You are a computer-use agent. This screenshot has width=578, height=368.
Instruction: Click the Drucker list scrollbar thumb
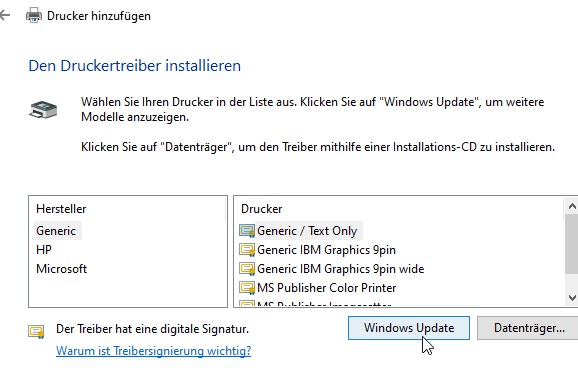pos(572,244)
